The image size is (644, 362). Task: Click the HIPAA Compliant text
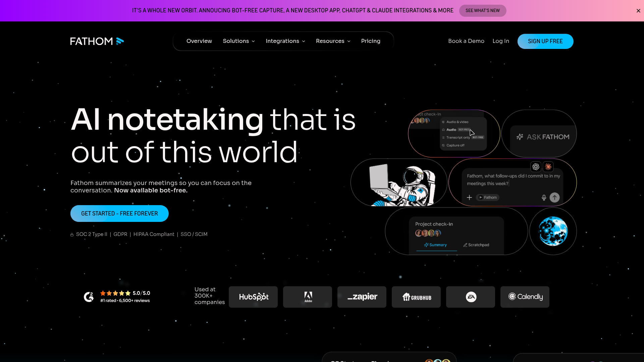click(154, 234)
